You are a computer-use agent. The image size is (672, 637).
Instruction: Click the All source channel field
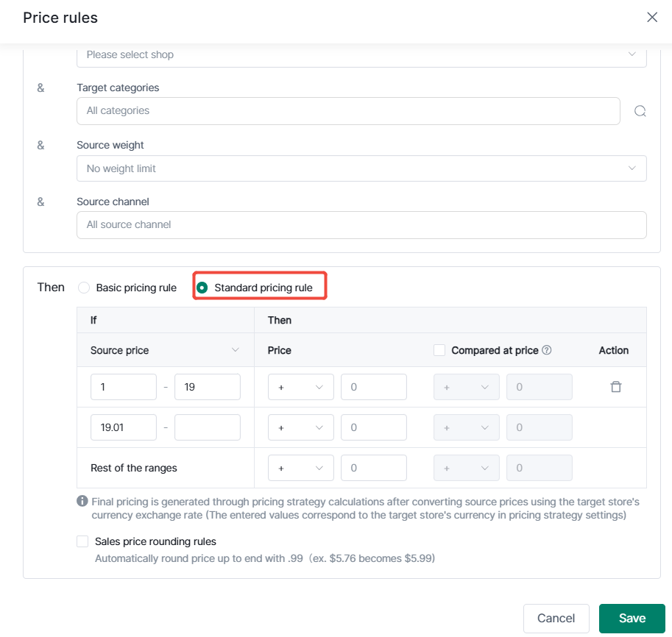click(x=361, y=225)
